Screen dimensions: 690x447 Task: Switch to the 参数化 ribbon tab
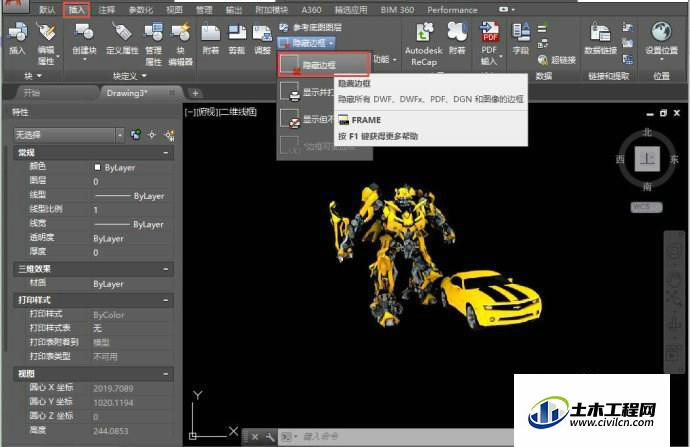click(141, 10)
